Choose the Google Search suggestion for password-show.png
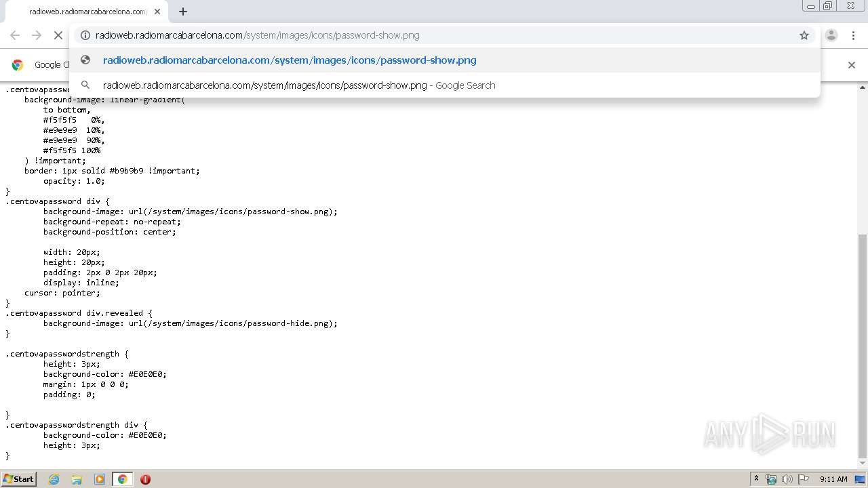This screenshot has width=868, height=488. pyautogui.click(x=445, y=85)
